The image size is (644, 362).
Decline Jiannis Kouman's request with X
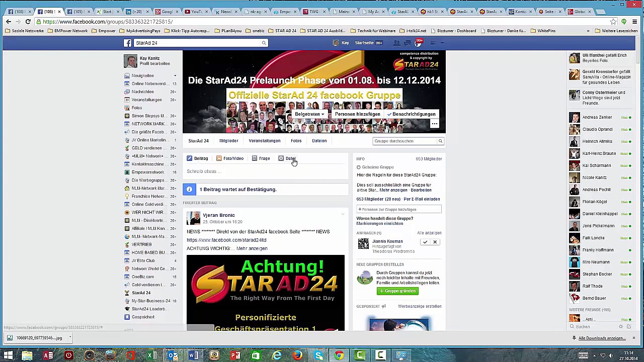coord(435,242)
